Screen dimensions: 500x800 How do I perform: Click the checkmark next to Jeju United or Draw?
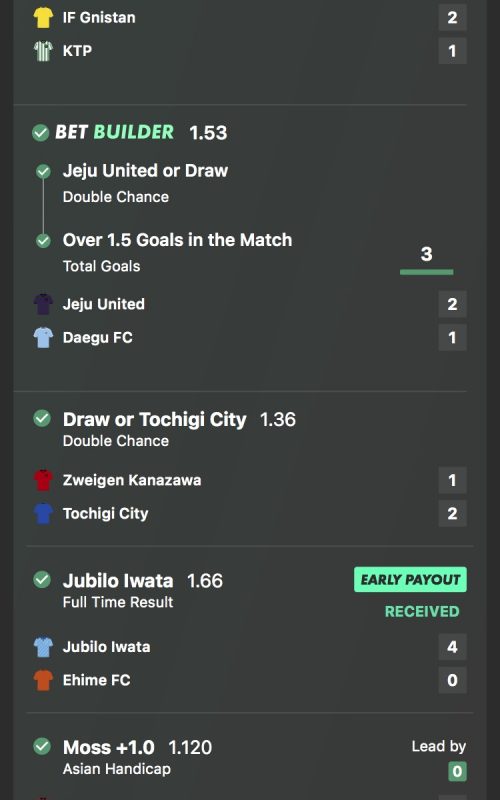tap(43, 171)
